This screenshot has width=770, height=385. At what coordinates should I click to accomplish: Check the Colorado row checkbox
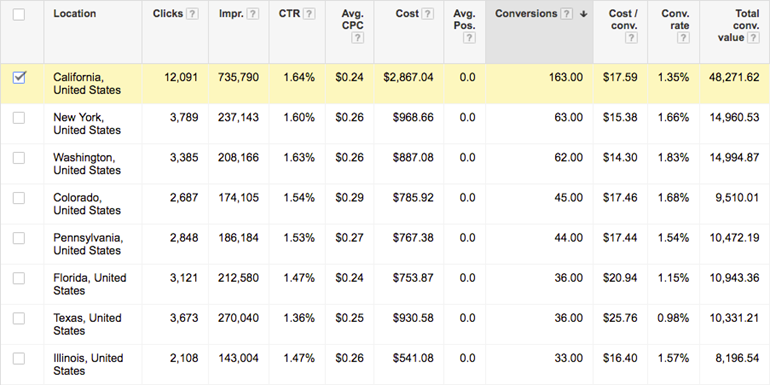tap(19, 198)
